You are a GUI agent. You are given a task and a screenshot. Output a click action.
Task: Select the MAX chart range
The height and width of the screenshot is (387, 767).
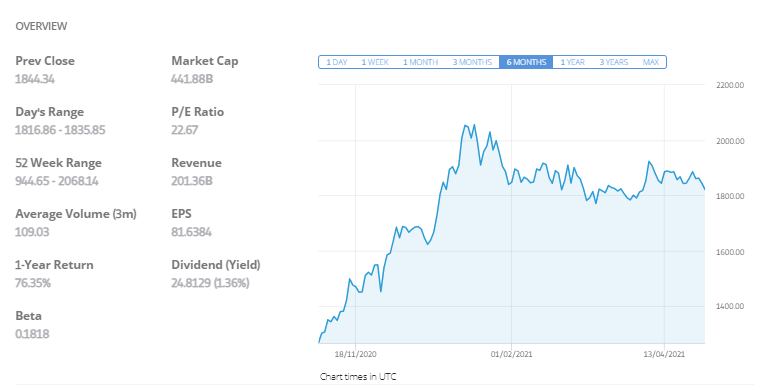[651, 62]
